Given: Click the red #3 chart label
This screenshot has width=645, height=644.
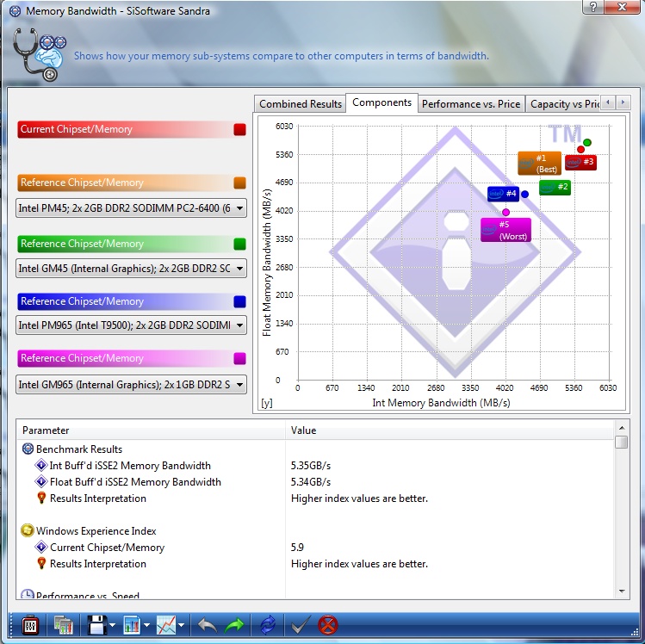Looking at the screenshot, I should pyautogui.click(x=580, y=163).
